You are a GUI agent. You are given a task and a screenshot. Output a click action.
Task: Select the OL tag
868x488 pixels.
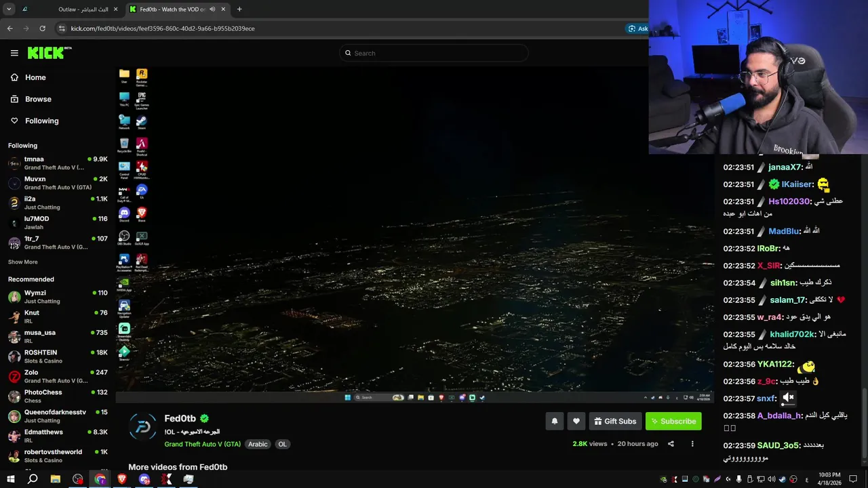[x=282, y=444]
